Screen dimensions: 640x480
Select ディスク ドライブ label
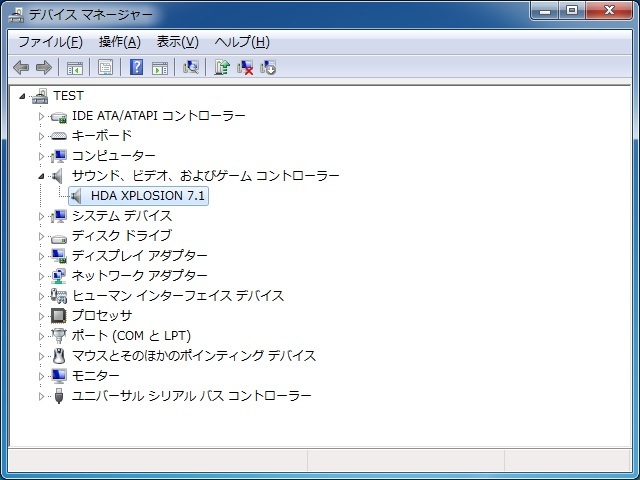pos(122,236)
